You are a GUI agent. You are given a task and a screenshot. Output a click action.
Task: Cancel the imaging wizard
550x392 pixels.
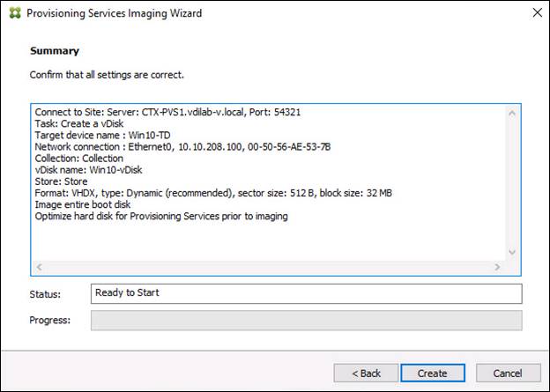(505, 373)
